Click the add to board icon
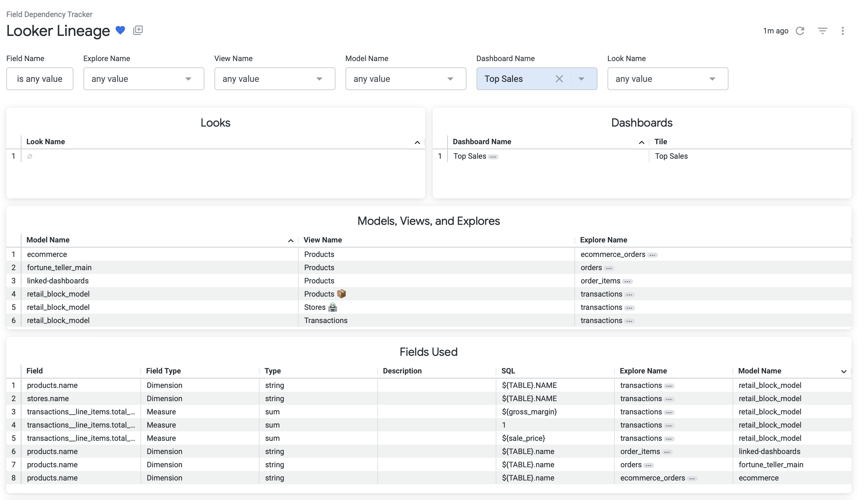 (x=138, y=30)
